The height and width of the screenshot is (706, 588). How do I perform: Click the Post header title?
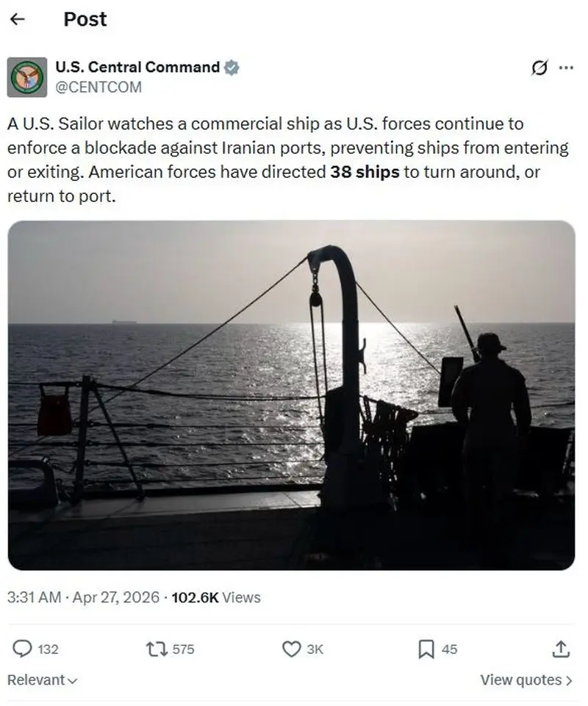point(85,19)
